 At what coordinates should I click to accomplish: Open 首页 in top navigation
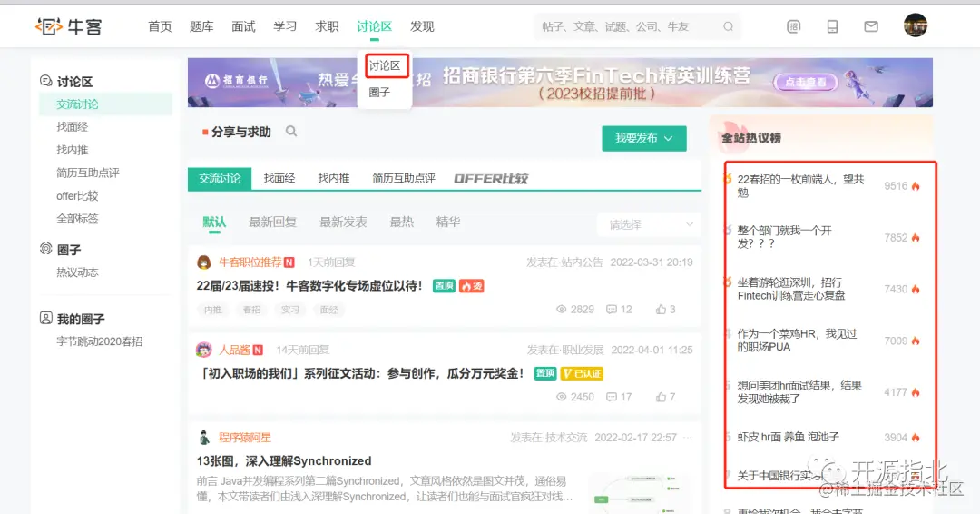(160, 26)
